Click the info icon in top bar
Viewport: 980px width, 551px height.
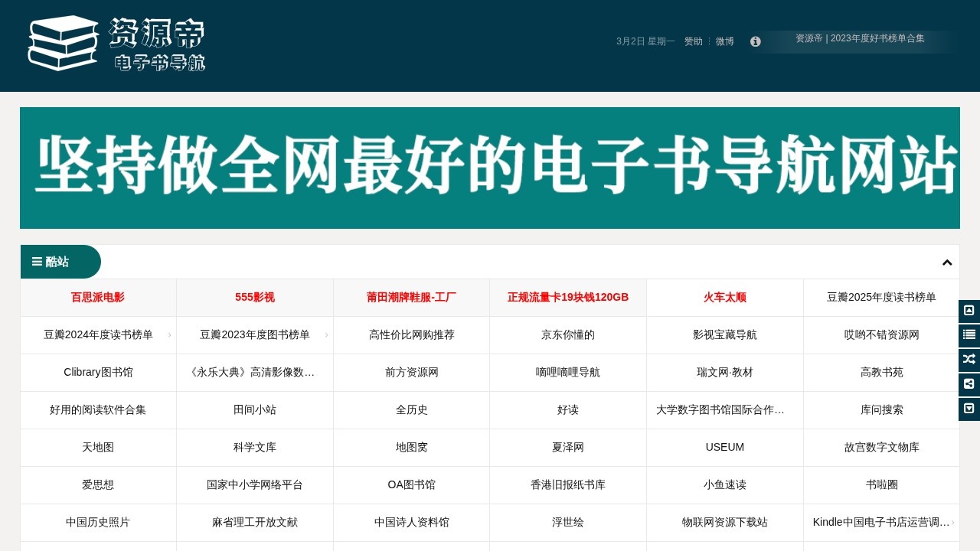click(755, 42)
